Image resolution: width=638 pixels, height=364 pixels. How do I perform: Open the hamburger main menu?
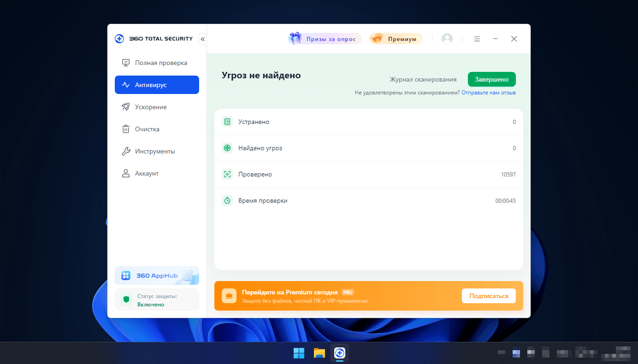477,39
